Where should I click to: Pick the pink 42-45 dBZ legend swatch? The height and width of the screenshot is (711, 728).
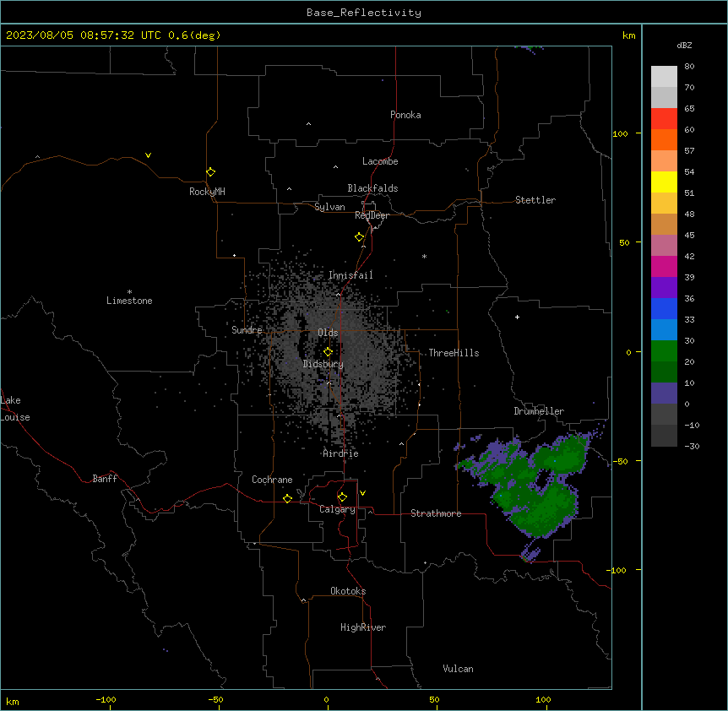click(664, 245)
